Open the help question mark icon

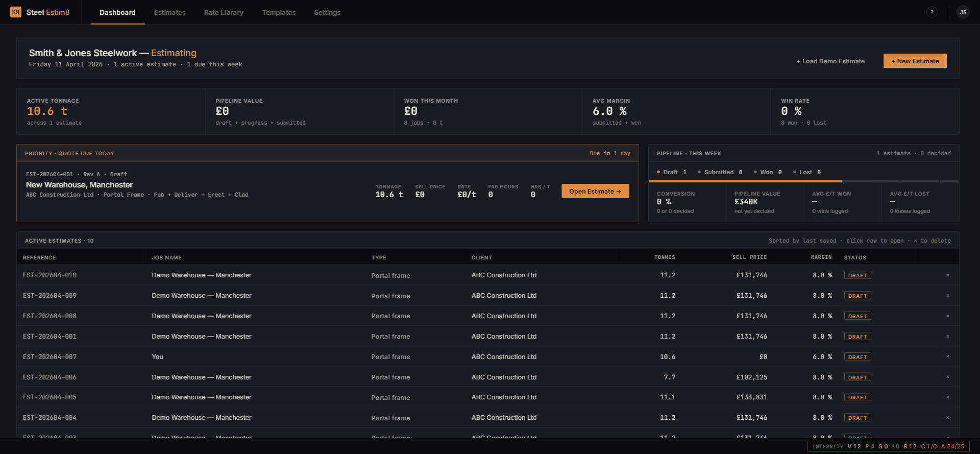tap(932, 12)
